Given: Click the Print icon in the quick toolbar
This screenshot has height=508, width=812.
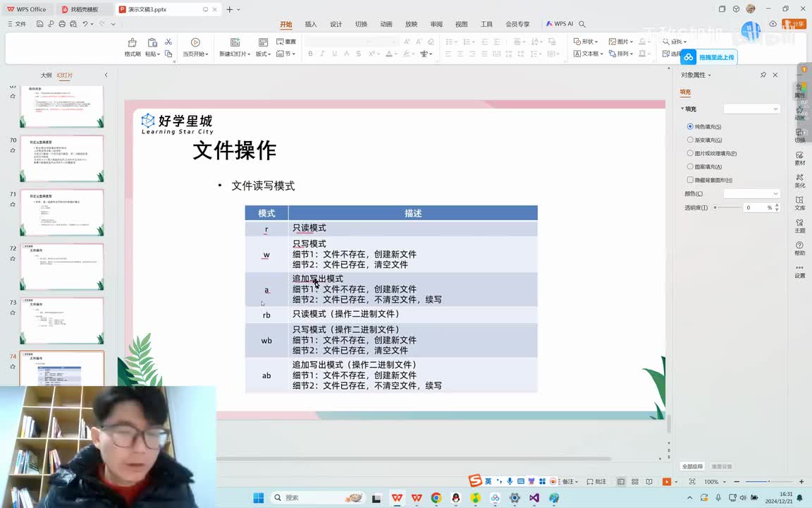Looking at the screenshot, I should (x=62, y=24).
